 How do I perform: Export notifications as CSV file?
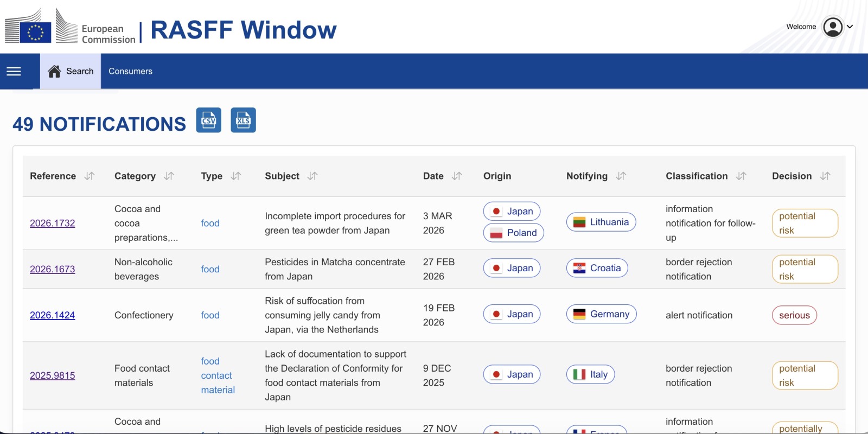208,120
